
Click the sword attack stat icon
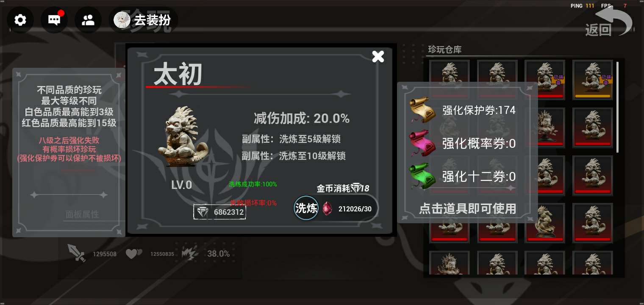tap(77, 253)
